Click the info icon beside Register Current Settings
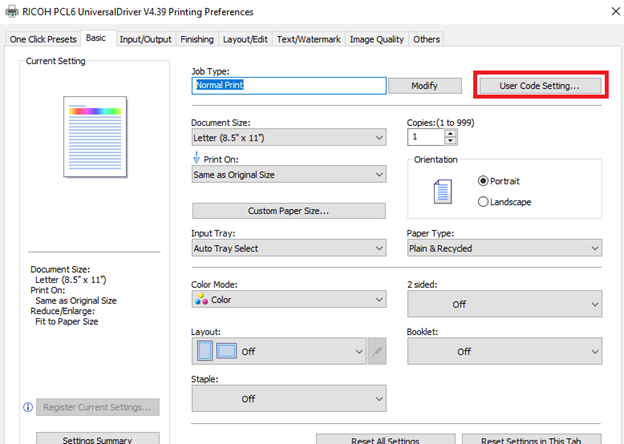The width and height of the screenshot is (624, 444). (x=28, y=407)
